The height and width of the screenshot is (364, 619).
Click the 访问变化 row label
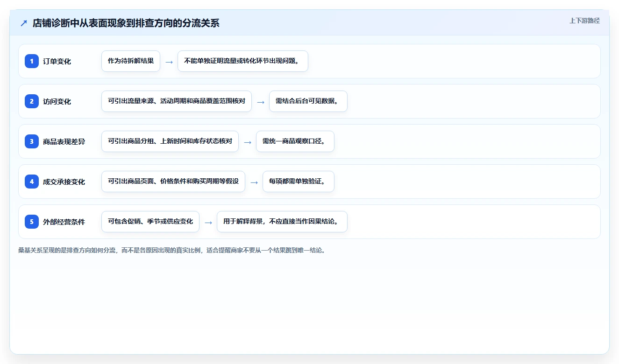click(x=57, y=101)
